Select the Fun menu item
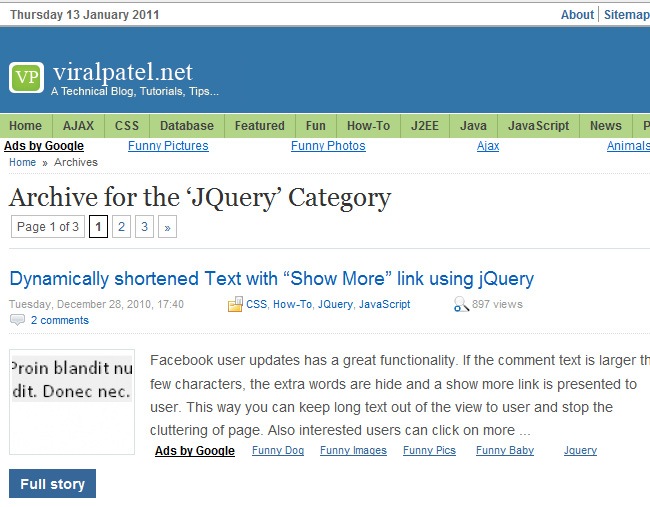This screenshot has width=650, height=507. pos(316,126)
